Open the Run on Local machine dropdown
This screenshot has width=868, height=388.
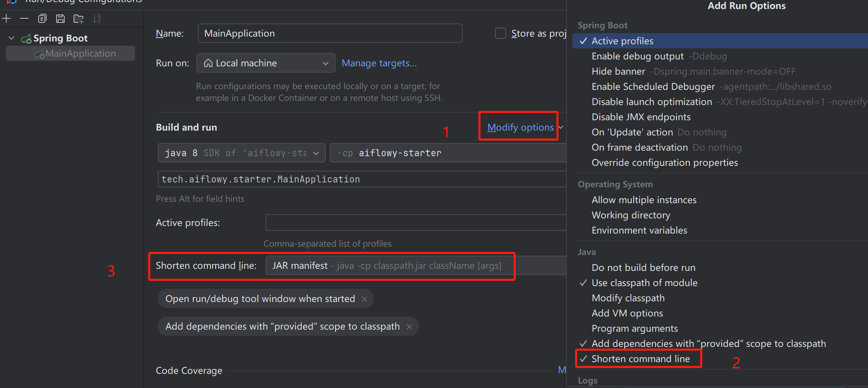click(x=265, y=63)
